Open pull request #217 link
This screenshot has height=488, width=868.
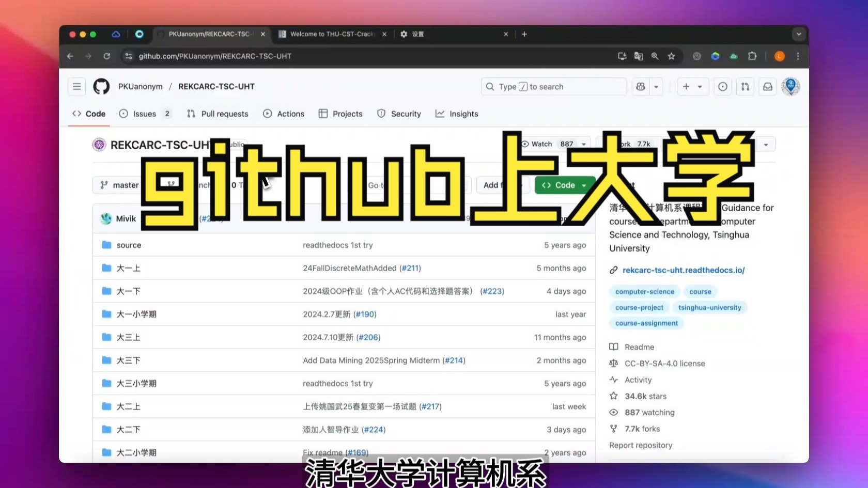(430, 406)
